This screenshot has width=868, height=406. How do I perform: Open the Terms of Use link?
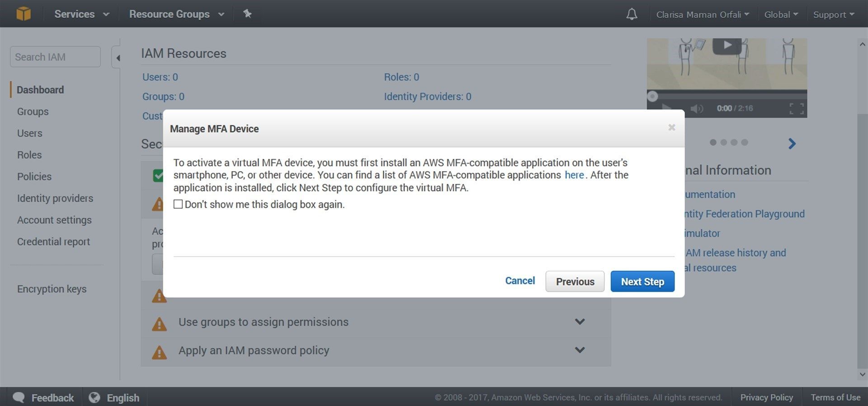pyautogui.click(x=835, y=397)
